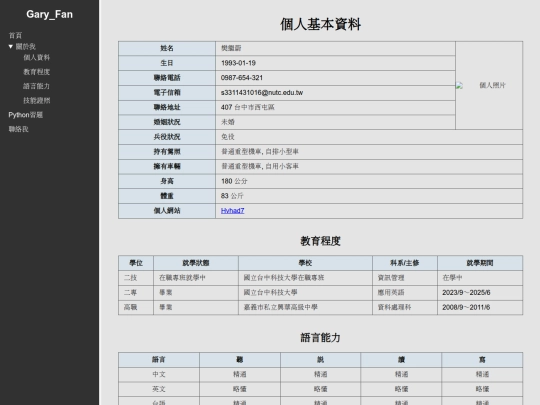
Task: Click the 學位 column header
Action: point(136,263)
